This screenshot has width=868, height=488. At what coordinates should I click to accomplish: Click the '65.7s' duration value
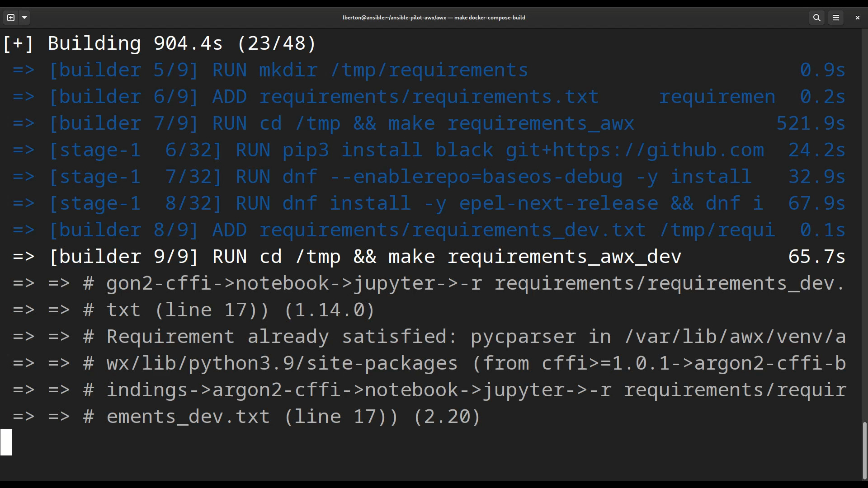816,257
